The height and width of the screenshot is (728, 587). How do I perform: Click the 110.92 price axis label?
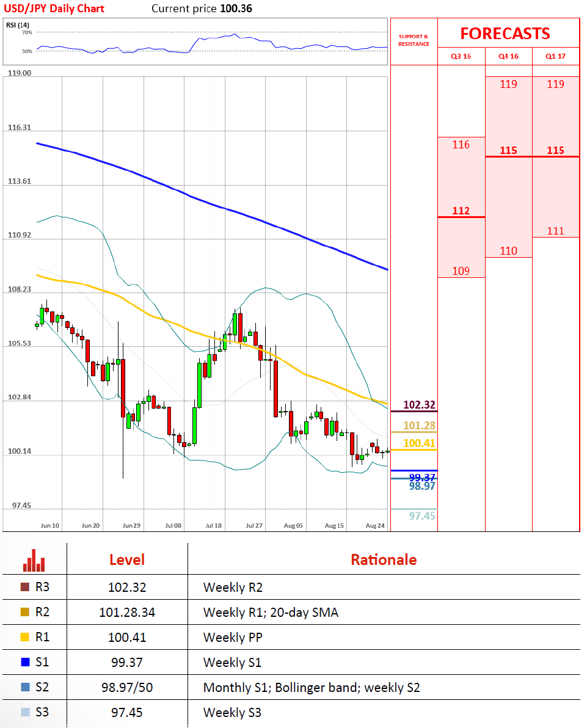point(20,235)
